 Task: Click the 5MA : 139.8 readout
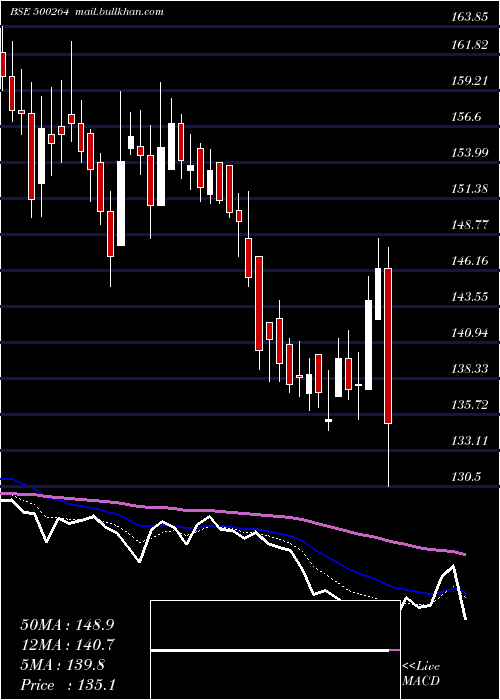click(x=62, y=665)
